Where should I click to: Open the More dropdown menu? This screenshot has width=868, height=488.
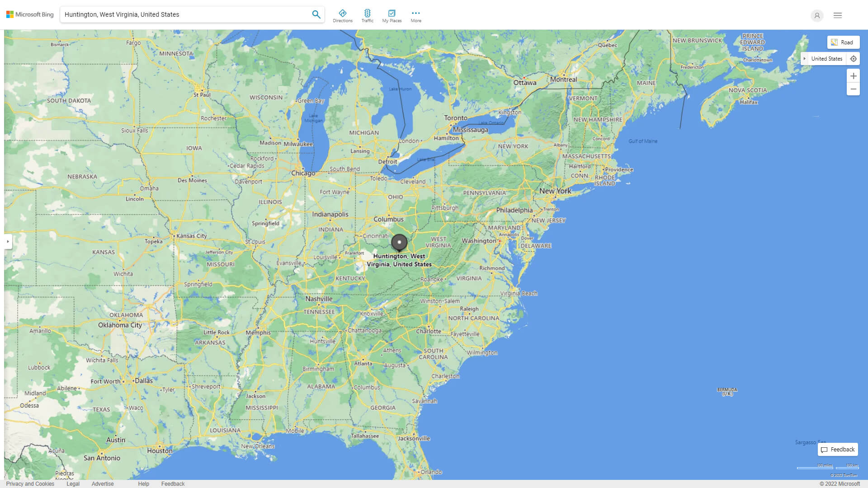point(415,14)
